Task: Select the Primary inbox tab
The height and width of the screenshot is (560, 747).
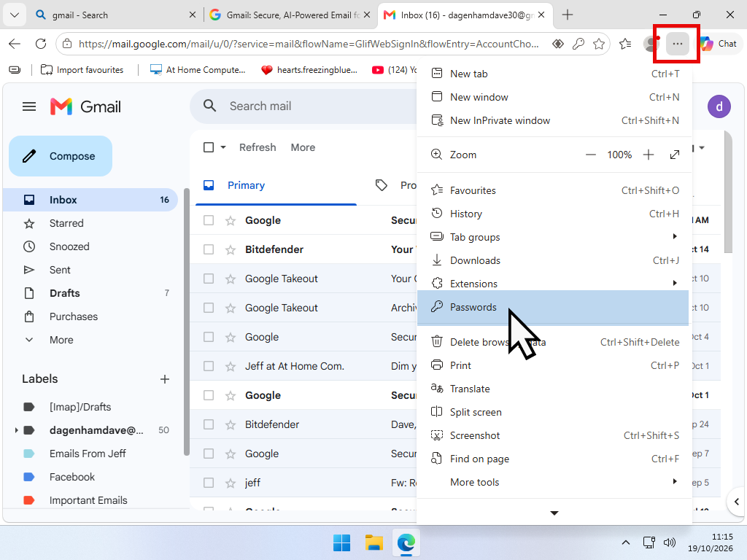Action: tap(276, 185)
